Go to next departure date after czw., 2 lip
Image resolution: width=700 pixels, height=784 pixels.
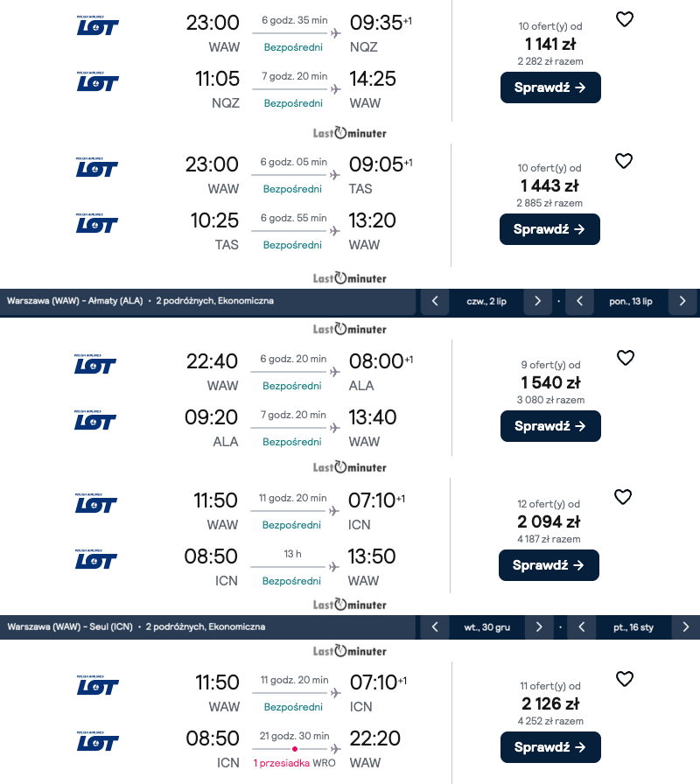point(537,301)
